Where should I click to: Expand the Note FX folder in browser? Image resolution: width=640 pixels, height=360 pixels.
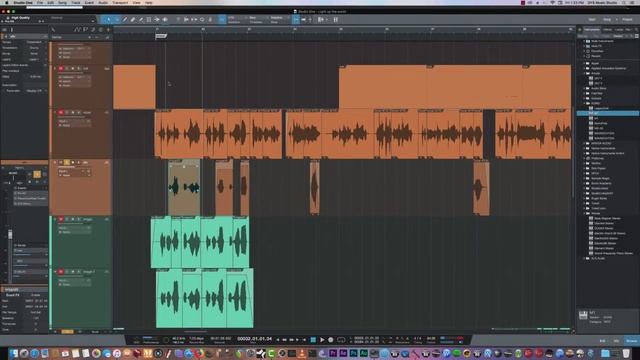(584, 46)
